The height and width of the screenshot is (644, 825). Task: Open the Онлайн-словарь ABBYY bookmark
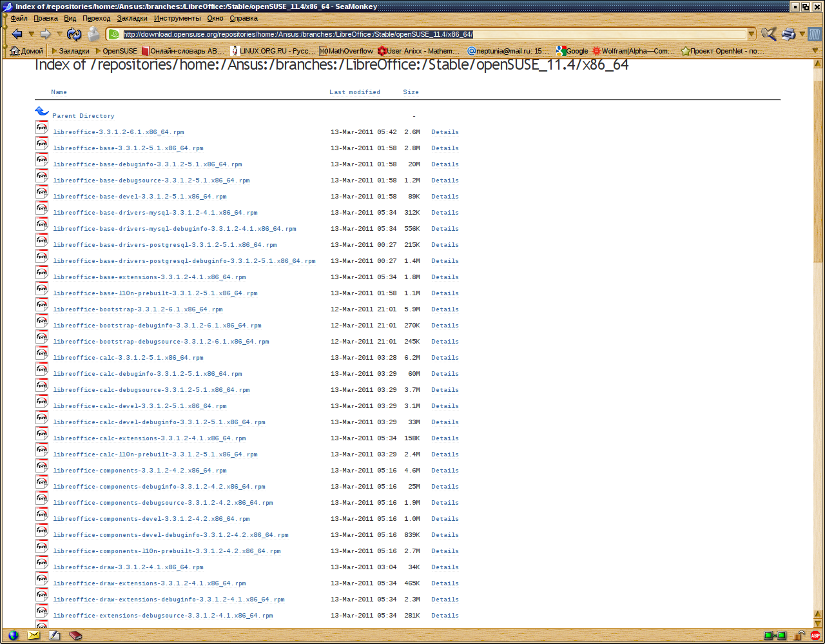tap(184, 51)
